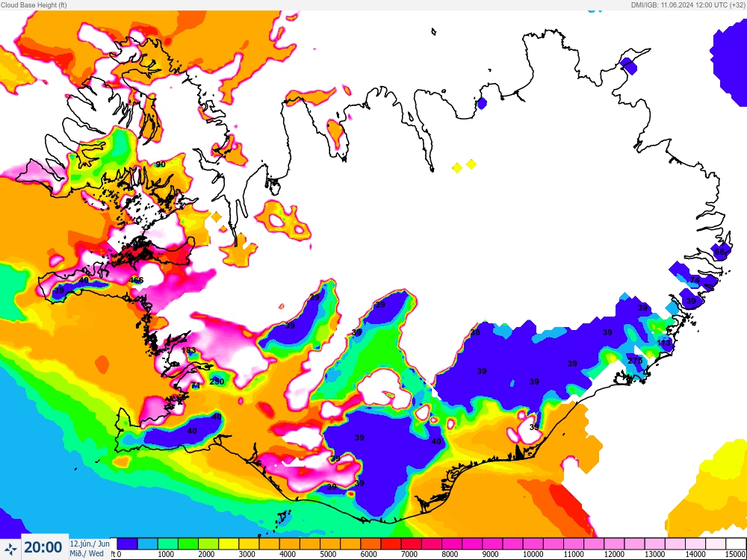Pick the bright red legend swatch just below 7000

coord(391,544)
